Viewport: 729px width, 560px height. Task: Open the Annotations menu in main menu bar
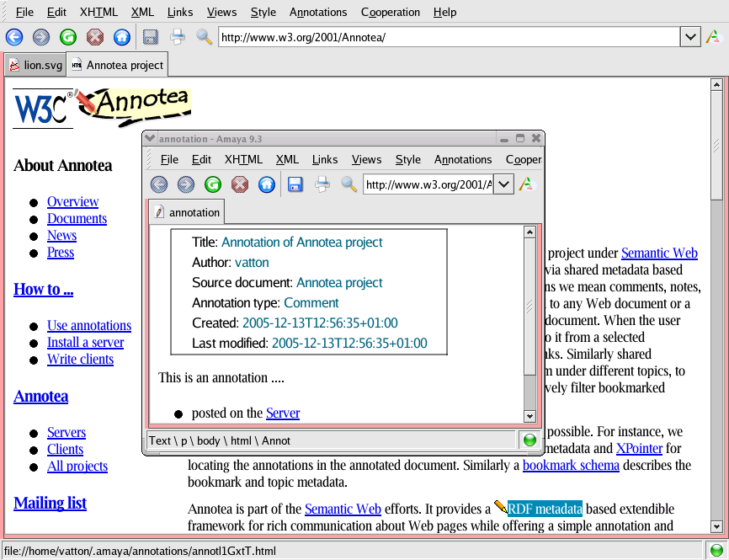tap(317, 12)
